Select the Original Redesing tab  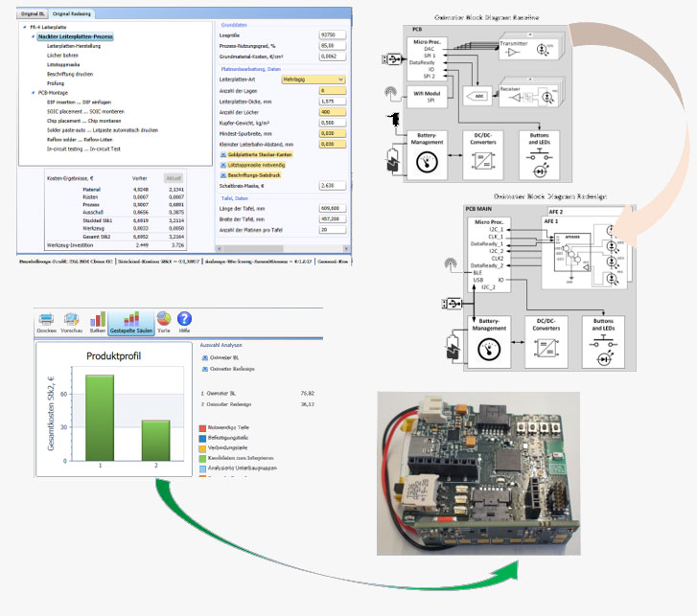coord(73,14)
